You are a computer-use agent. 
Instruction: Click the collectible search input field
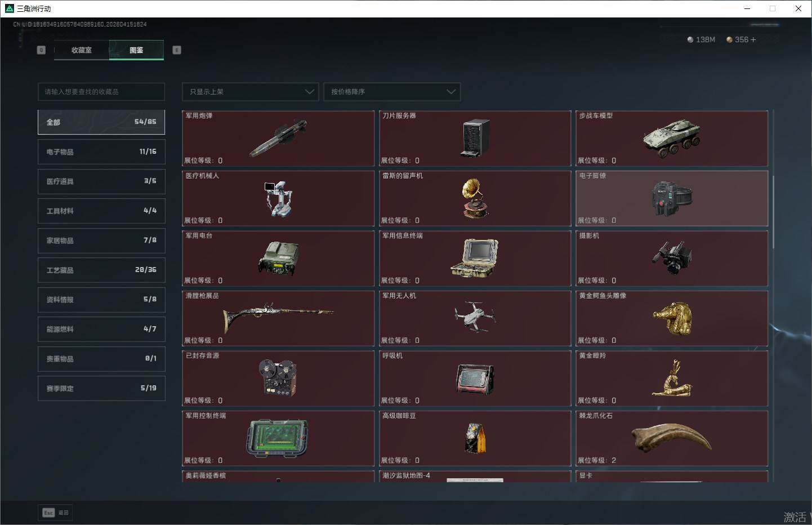point(101,92)
